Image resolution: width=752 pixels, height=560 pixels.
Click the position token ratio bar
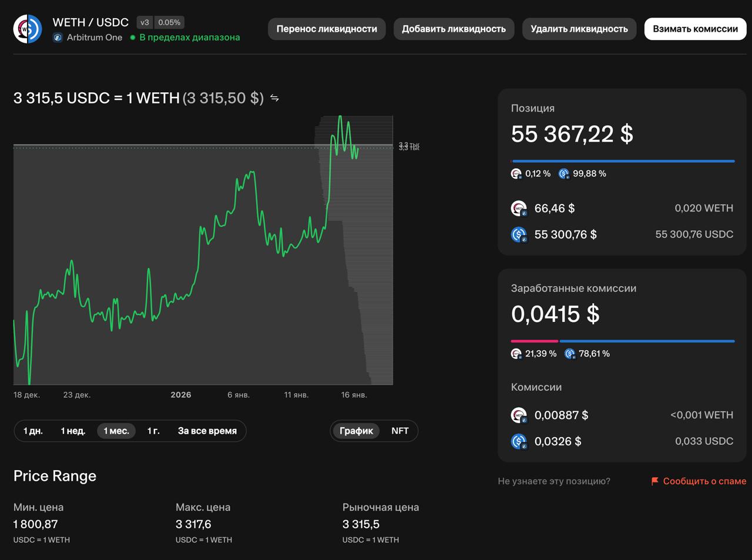coord(623,161)
